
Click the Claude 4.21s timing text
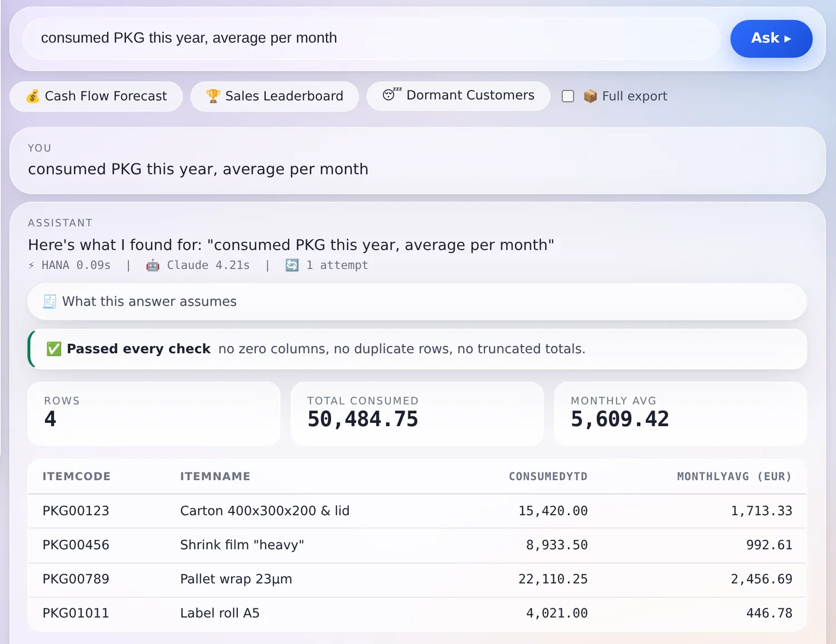208,265
